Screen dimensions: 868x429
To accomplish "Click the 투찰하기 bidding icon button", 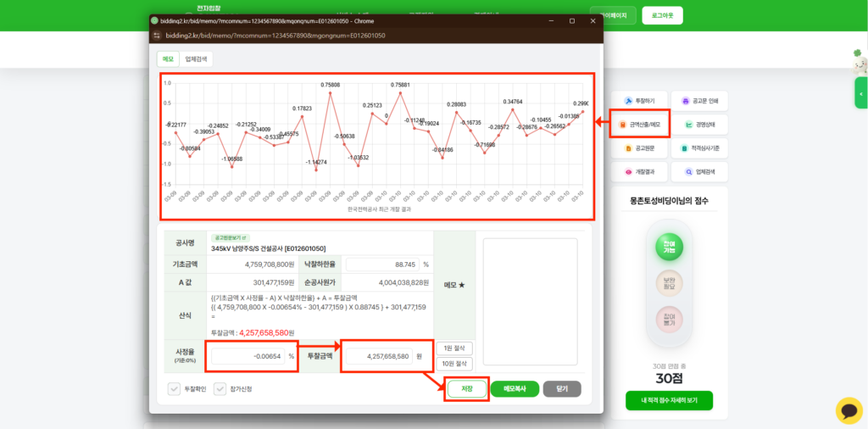I will tap(628, 100).
